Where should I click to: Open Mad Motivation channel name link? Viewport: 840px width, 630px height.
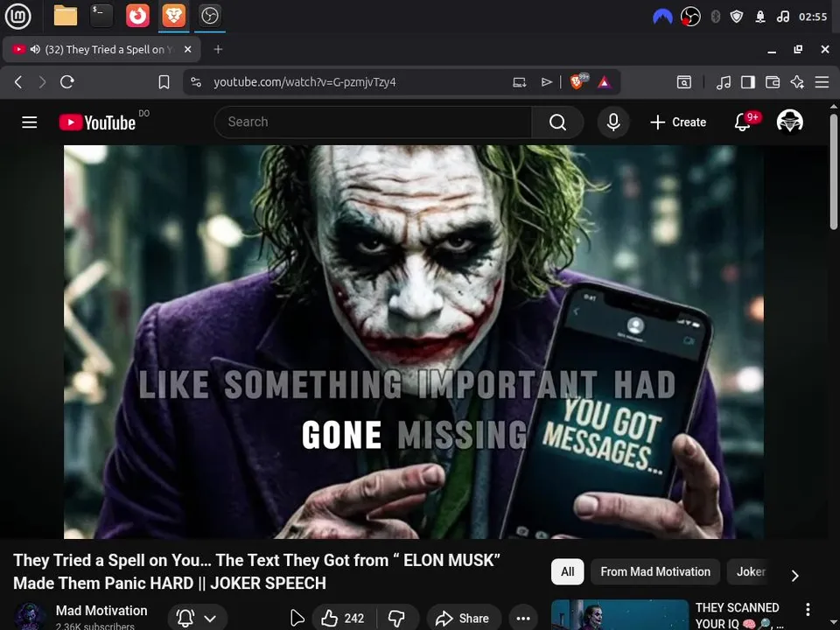point(101,610)
